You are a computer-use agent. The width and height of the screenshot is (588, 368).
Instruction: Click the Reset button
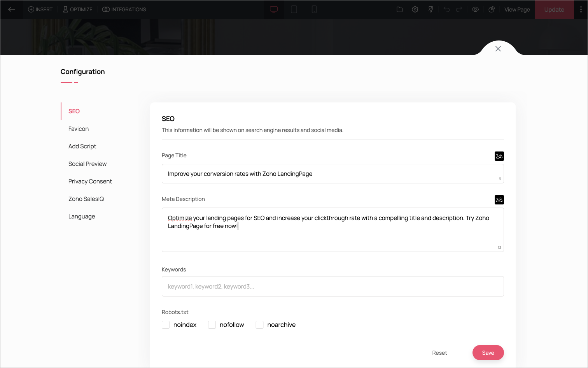[x=439, y=353]
